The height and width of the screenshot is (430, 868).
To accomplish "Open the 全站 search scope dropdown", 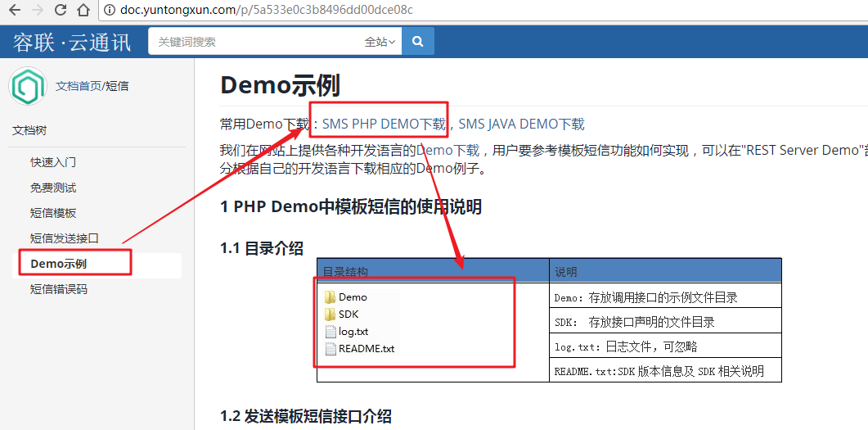I will point(380,42).
